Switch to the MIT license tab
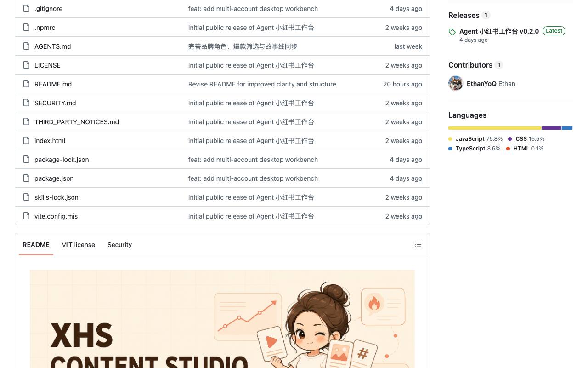Viewport: 588px width, 368px height. (x=78, y=245)
